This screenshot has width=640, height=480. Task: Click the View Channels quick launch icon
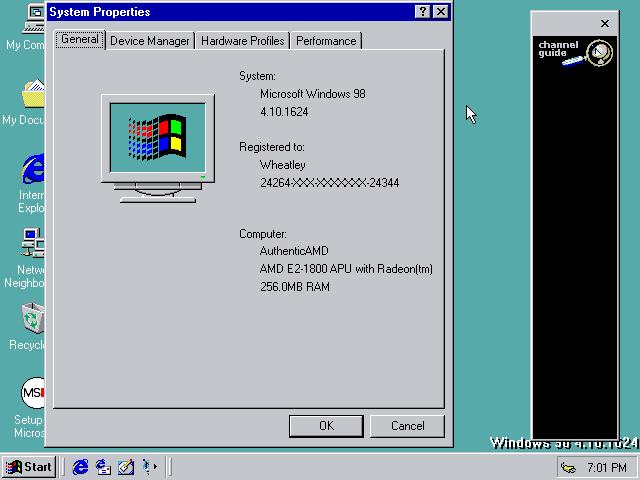tap(147, 467)
